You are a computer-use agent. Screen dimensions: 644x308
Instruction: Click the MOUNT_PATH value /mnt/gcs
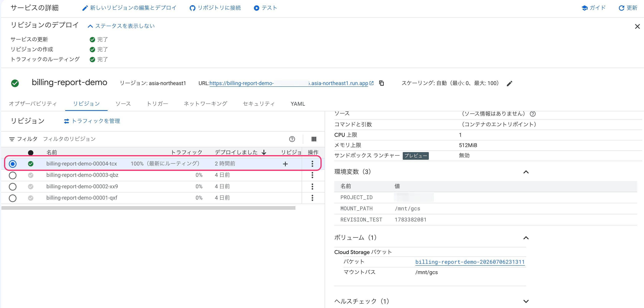408,209
